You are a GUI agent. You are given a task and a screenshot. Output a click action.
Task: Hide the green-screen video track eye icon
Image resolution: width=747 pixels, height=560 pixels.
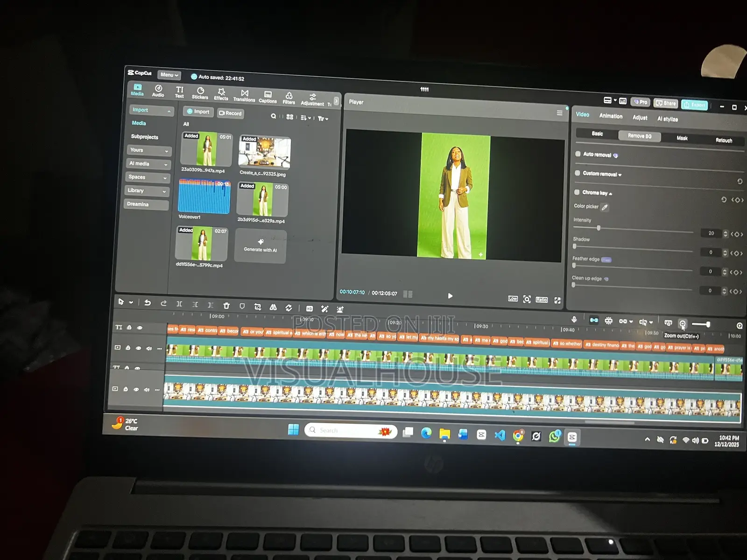coord(138,348)
